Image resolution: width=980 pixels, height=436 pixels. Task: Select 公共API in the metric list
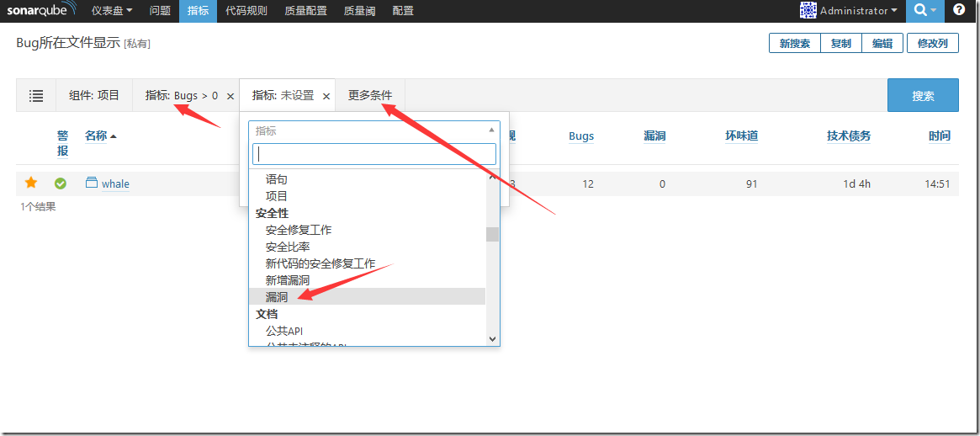[368, 330]
